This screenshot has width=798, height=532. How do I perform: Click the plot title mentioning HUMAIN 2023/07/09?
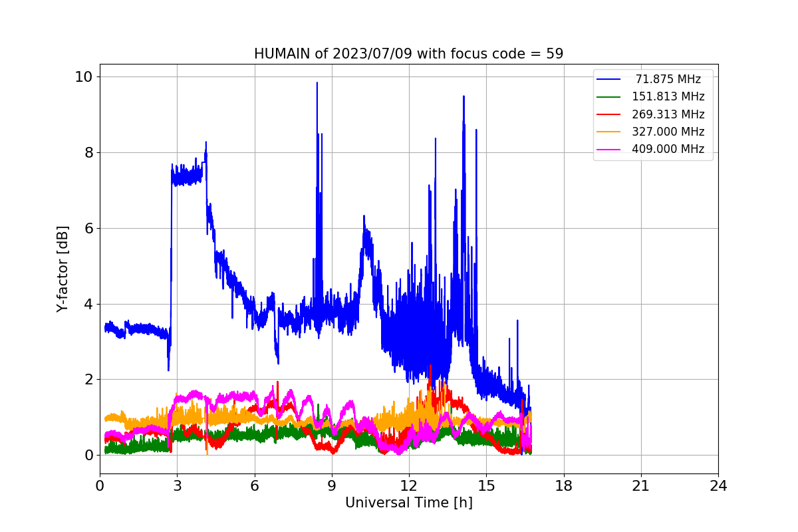408,54
